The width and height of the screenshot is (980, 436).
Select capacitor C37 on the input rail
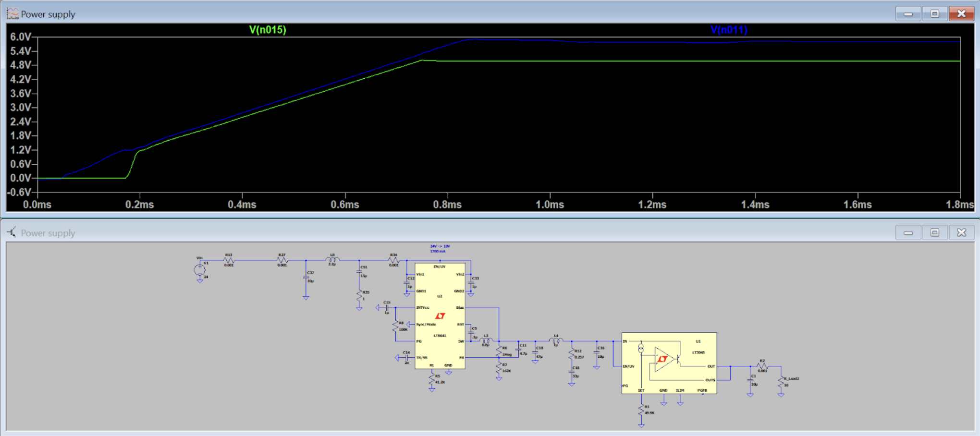pyautogui.click(x=306, y=278)
